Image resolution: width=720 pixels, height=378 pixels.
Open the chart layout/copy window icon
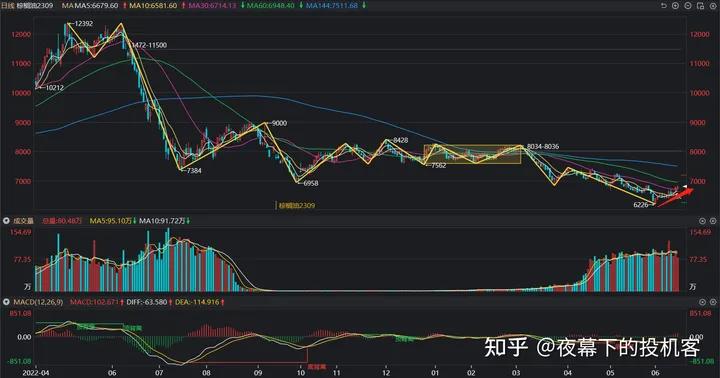(700, 6)
